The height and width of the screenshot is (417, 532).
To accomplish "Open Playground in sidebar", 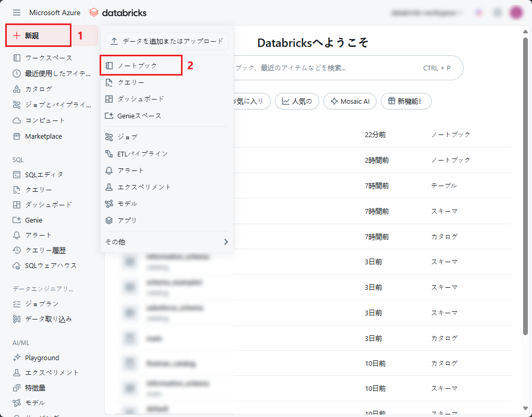I will pyautogui.click(x=35, y=358).
